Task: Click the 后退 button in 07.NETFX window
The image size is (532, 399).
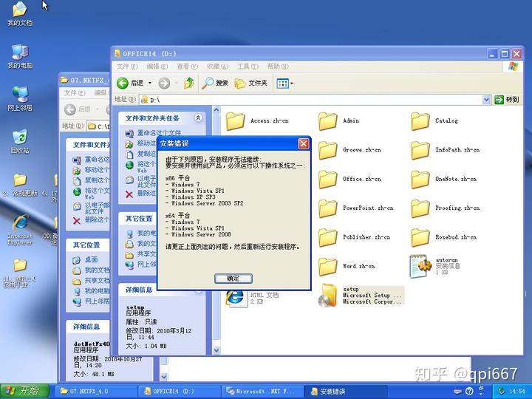Action: coord(78,109)
